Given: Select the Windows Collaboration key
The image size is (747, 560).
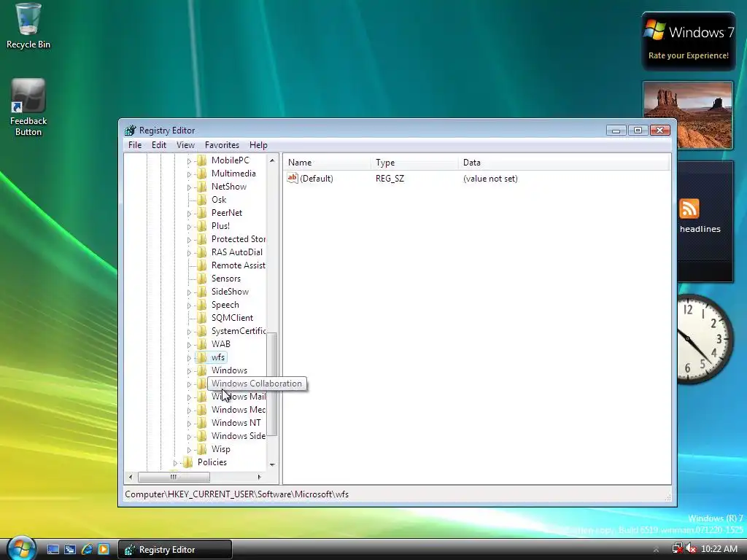Looking at the screenshot, I should [257, 384].
